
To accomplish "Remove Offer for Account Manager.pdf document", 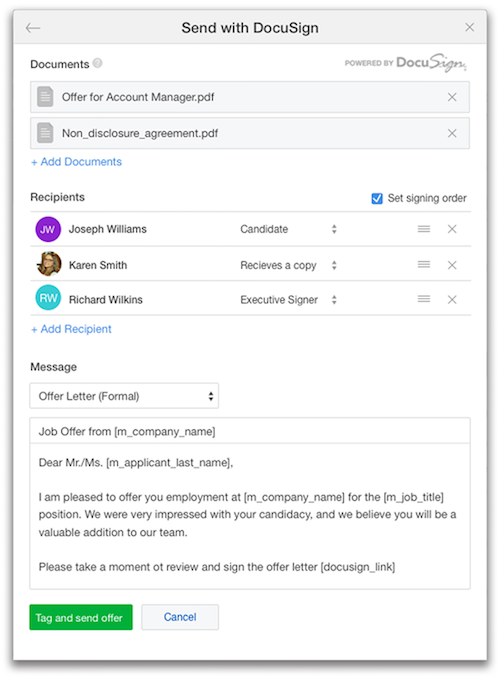I will 452,97.
